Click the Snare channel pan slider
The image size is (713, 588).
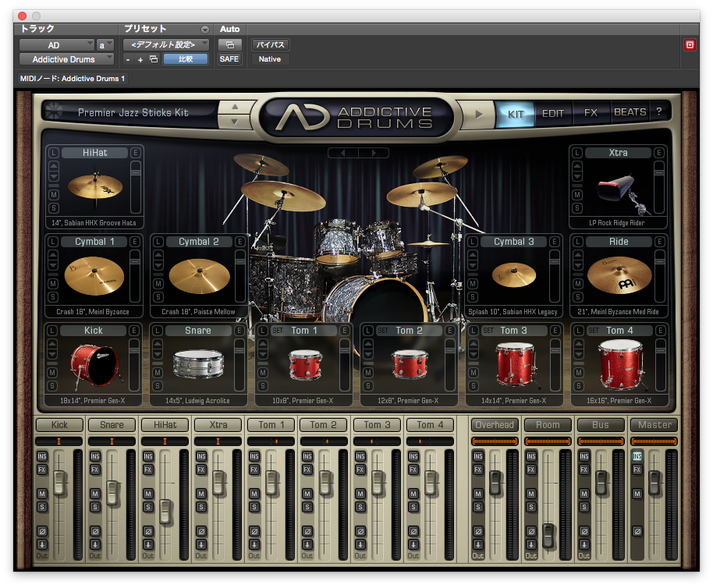(x=112, y=441)
